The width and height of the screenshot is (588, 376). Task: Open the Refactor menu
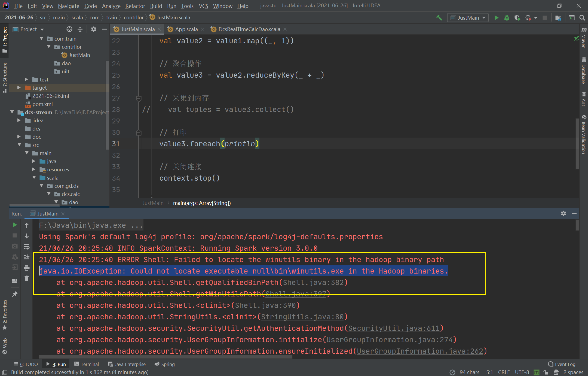(x=135, y=6)
